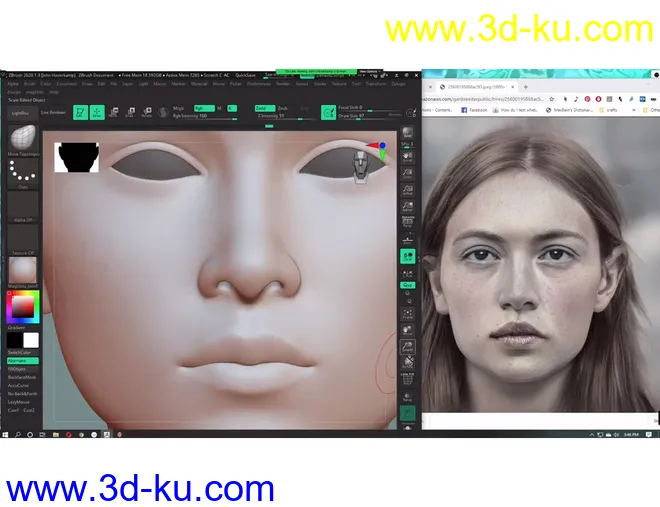Bookmark page with the star icon in Chrome
Screen dimensions: 660x507
coord(552,99)
